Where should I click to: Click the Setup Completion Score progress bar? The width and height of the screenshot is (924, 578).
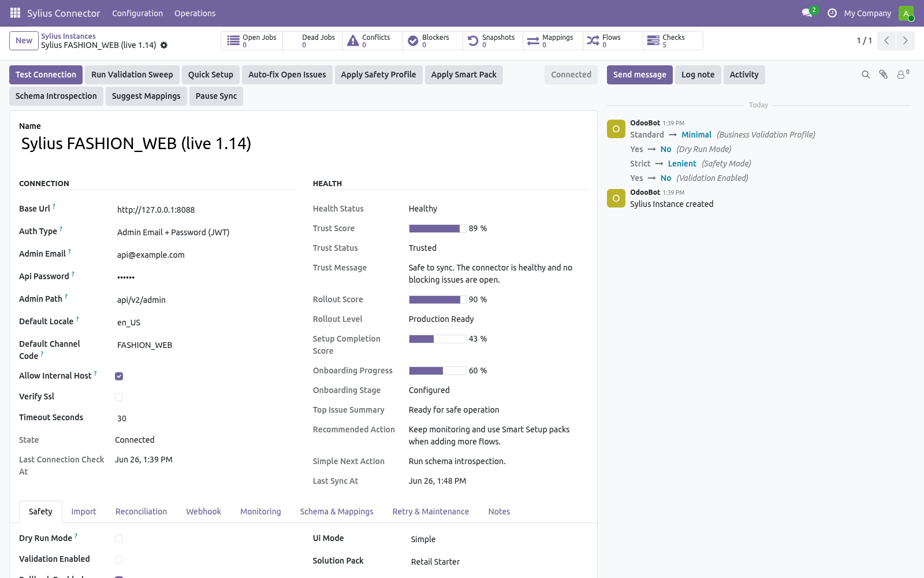[438, 339]
